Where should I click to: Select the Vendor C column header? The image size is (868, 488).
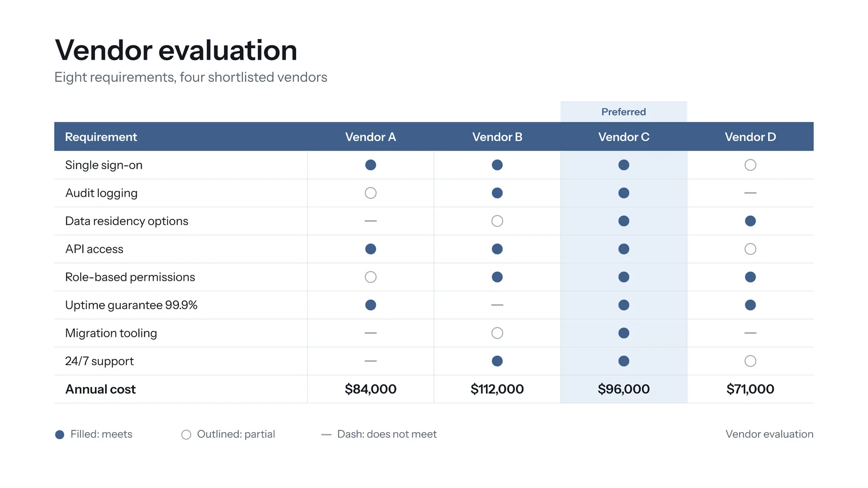624,137
